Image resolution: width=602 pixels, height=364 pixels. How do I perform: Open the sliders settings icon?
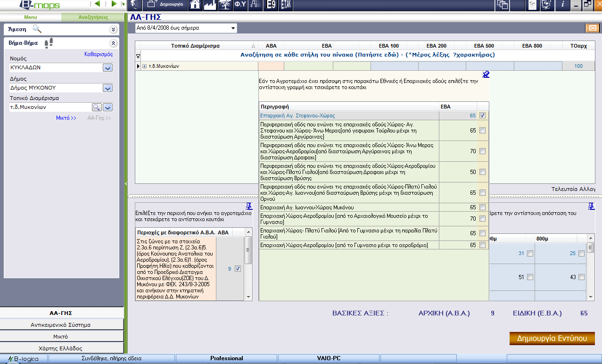pos(532,5)
